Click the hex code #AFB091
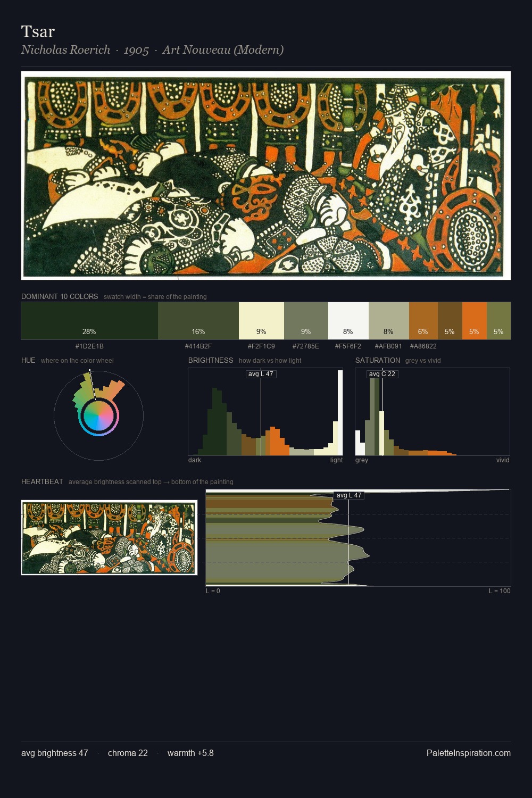 pos(388,346)
